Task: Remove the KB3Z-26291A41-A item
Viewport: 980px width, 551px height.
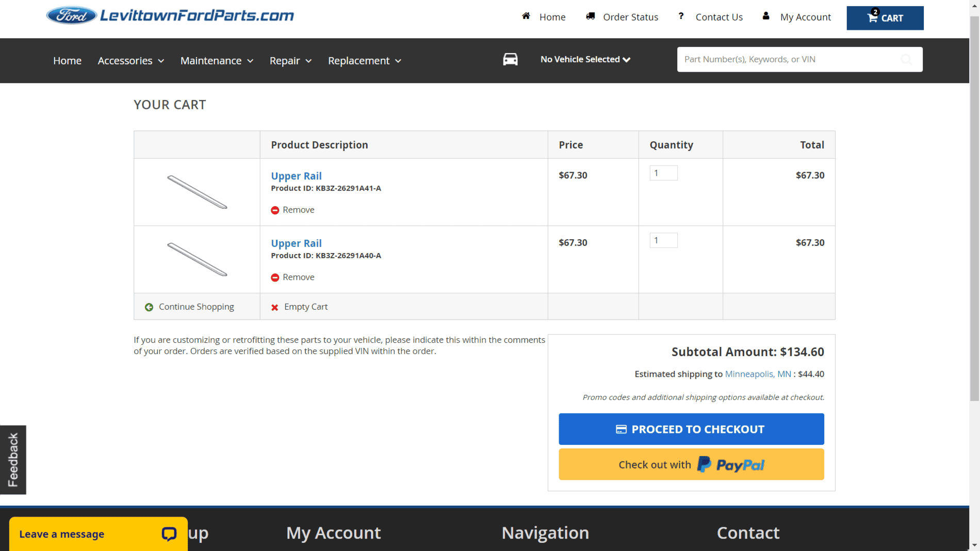Action: click(x=298, y=210)
